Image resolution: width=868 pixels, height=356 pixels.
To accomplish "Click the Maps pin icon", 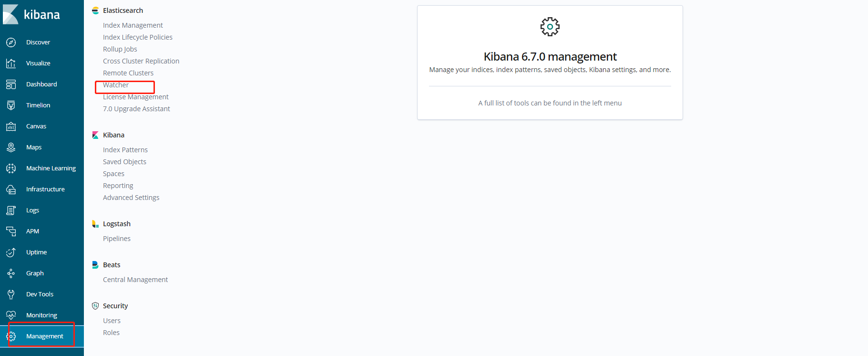I will [x=11, y=147].
